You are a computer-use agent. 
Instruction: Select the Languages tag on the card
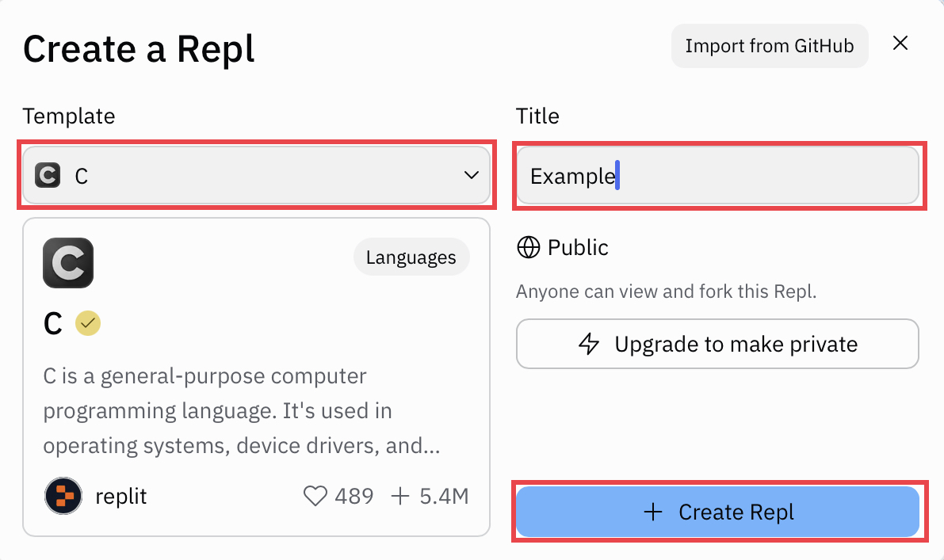pos(411,257)
